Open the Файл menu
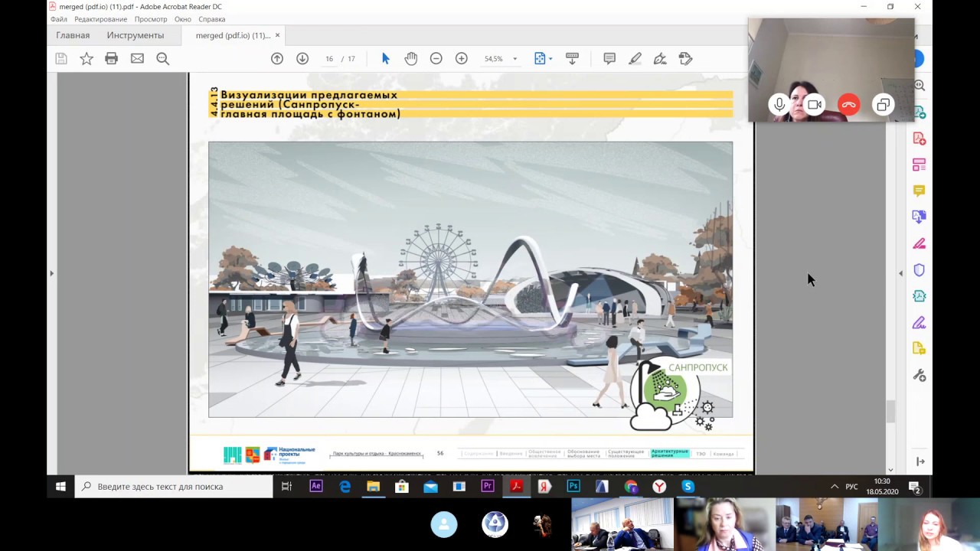 coord(59,19)
